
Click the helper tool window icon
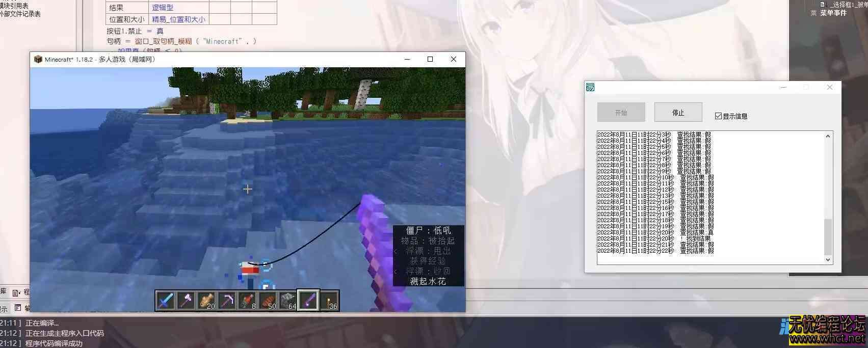click(590, 88)
